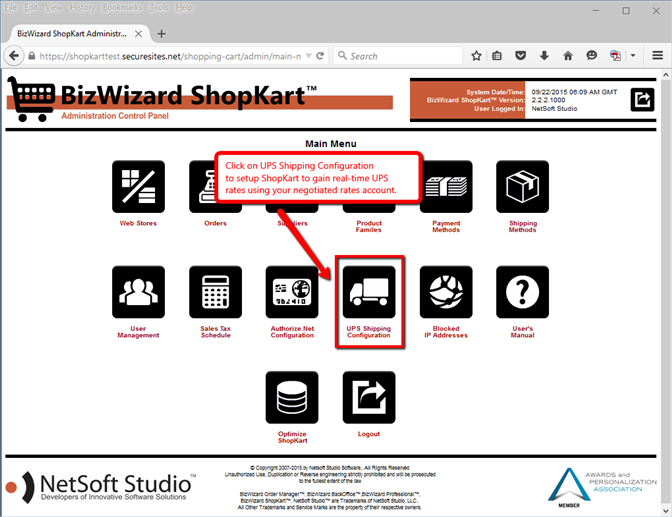Click the address bar URL
The image size is (672, 517).
tap(170, 56)
